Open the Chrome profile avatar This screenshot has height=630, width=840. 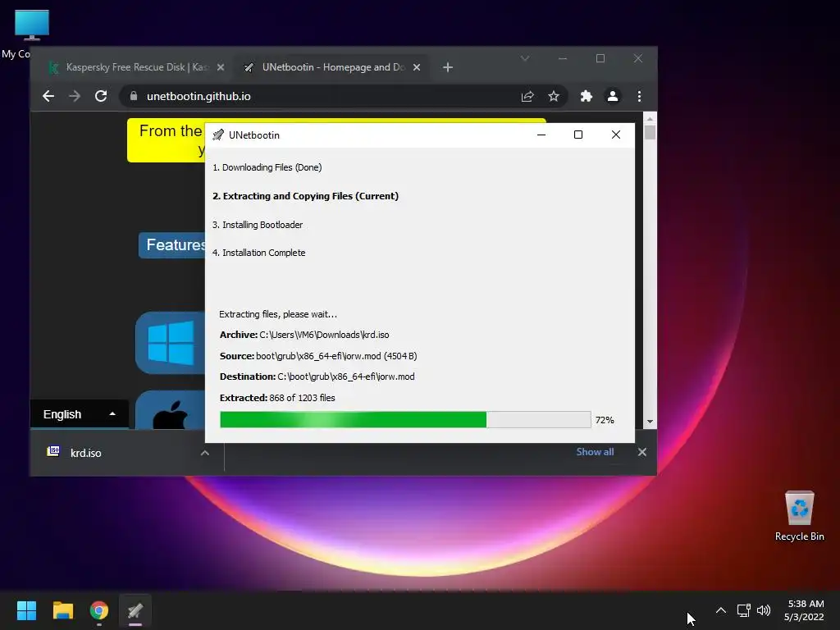pyautogui.click(x=613, y=97)
